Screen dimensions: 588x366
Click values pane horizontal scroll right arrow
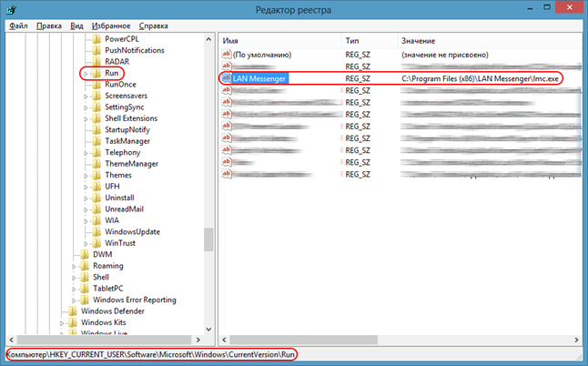[576, 340]
